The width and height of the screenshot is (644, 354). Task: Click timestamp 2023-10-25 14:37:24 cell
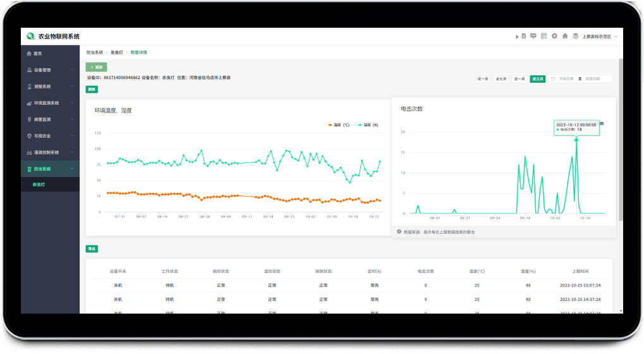pos(580,300)
